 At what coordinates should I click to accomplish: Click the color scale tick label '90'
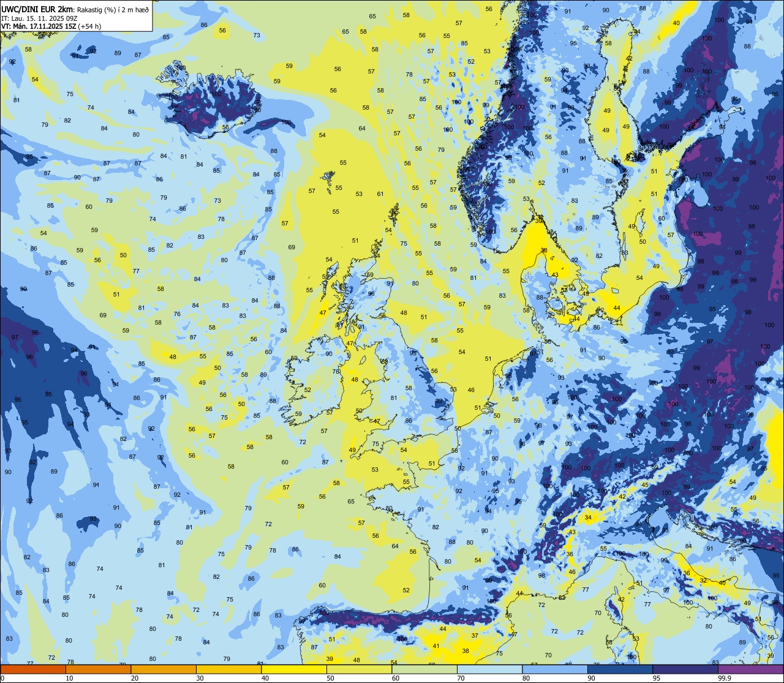tap(591, 678)
